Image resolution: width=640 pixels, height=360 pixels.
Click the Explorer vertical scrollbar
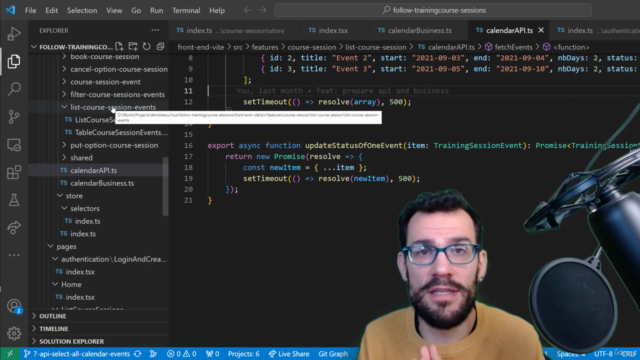(165, 186)
